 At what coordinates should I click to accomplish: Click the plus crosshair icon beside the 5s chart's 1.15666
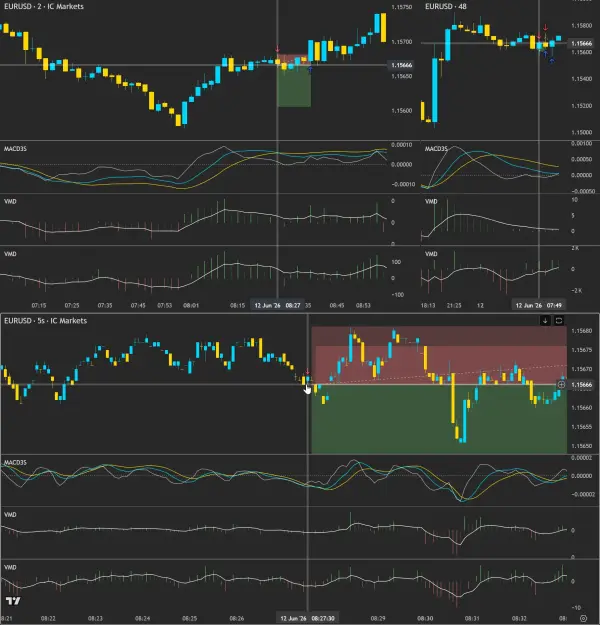pos(561,385)
